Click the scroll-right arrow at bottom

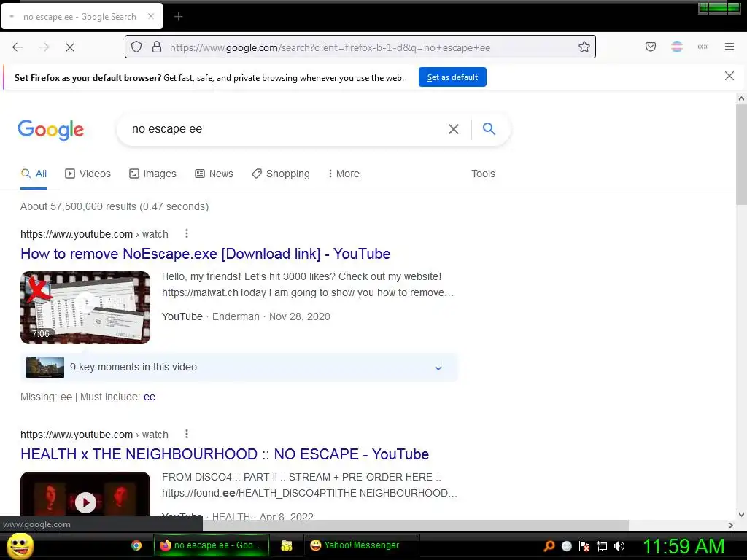(x=731, y=525)
